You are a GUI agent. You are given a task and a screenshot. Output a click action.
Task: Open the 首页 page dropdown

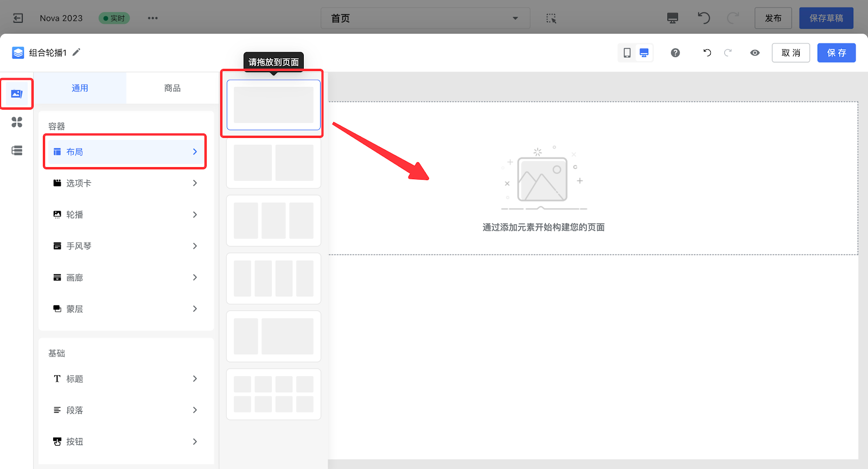[425, 18]
